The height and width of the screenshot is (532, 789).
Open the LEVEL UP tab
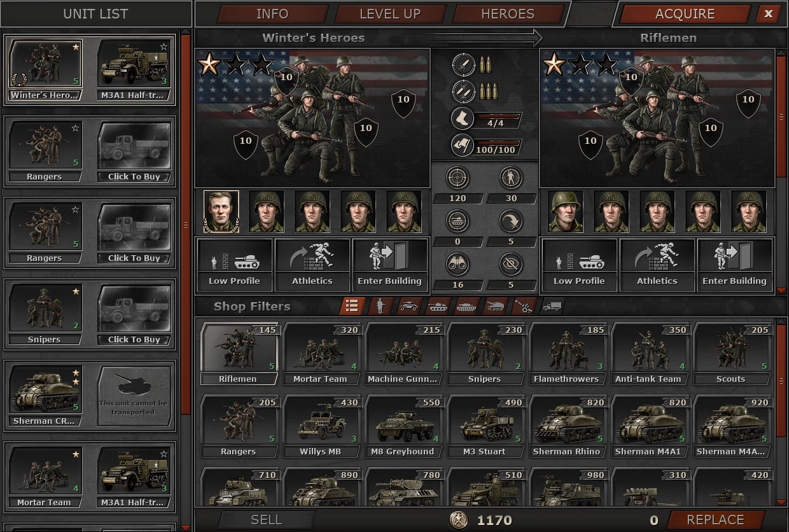click(389, 14)
